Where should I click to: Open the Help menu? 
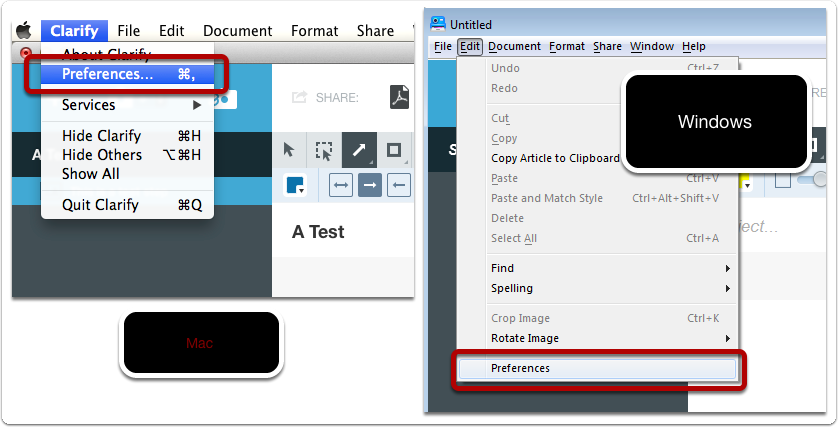694,46
